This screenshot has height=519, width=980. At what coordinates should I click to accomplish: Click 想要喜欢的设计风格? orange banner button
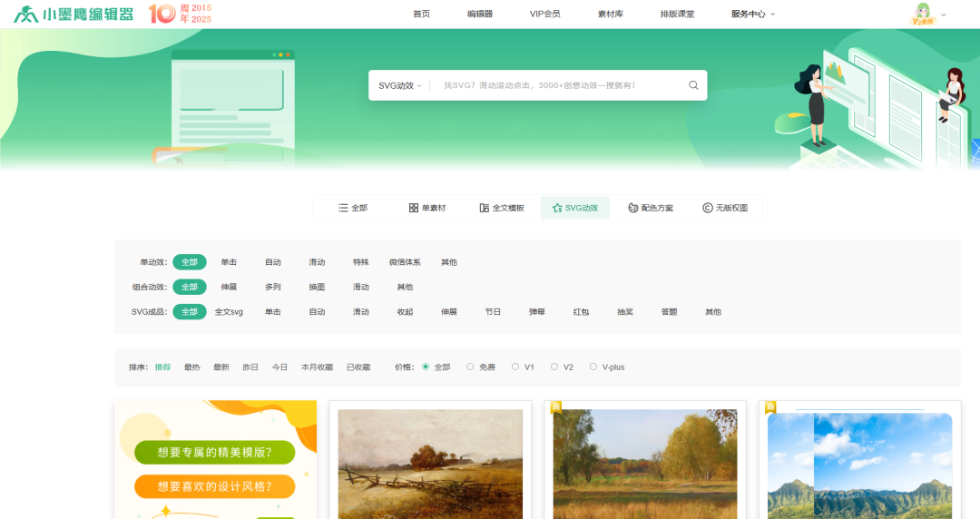point(214,486)
